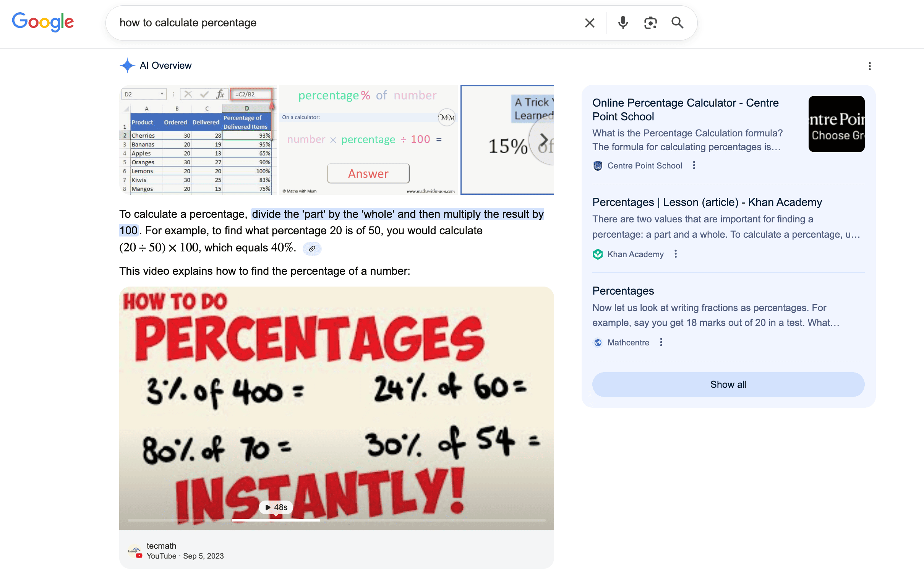The height and width of the screenshot is (580, 924).
Task: Open the three-dot menu beside Centre Point School
Action: click(x=694, y=165)
